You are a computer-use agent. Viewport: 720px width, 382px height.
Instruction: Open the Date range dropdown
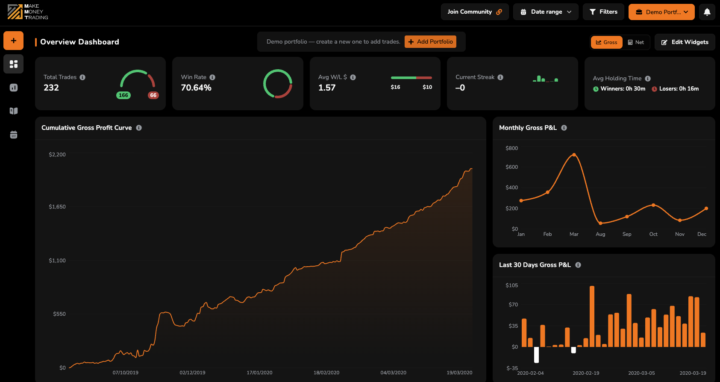tap(546, 12)
